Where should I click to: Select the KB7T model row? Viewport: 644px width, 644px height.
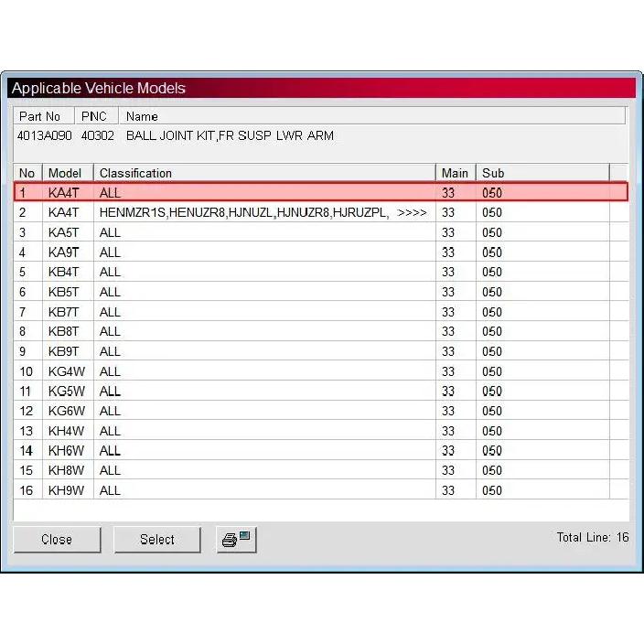(321, 312)
